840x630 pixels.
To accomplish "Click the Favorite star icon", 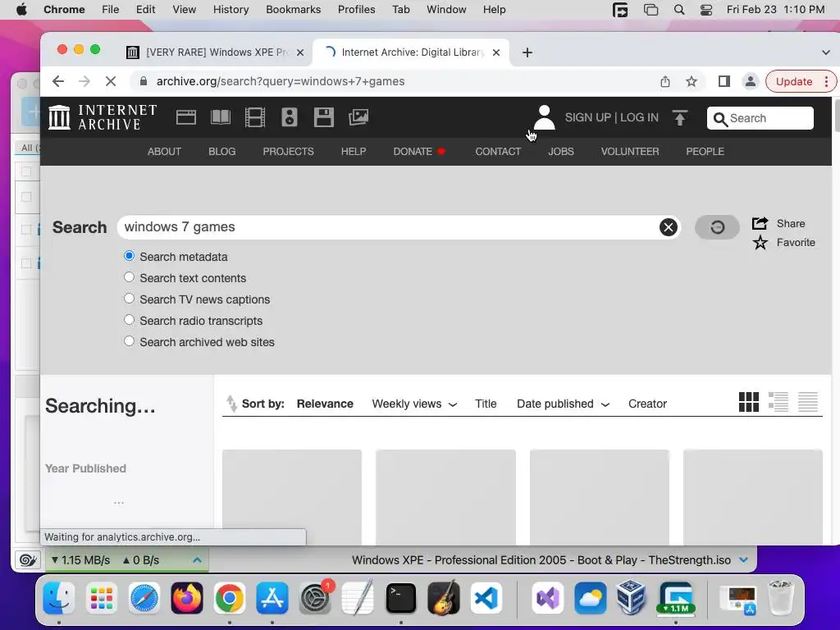I will (x=760, y=243).
